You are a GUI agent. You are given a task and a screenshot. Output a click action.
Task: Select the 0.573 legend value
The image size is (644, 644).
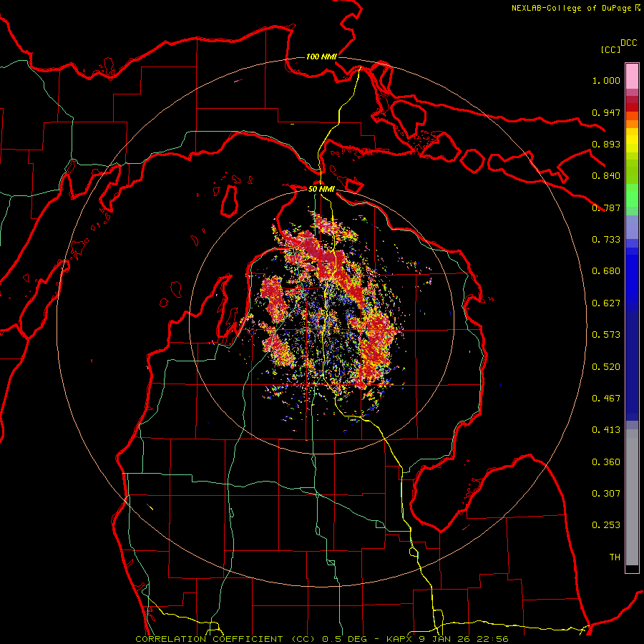tap(606, 335)
